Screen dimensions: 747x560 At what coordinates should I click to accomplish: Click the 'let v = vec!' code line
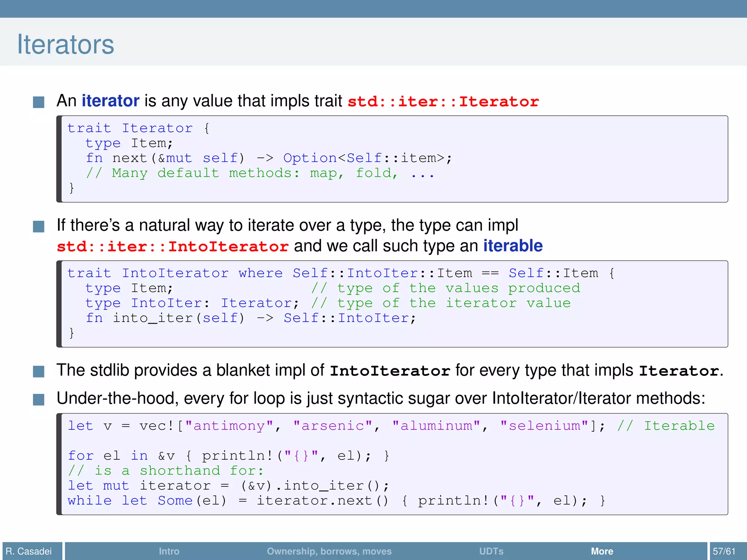[x=390, y=426]
